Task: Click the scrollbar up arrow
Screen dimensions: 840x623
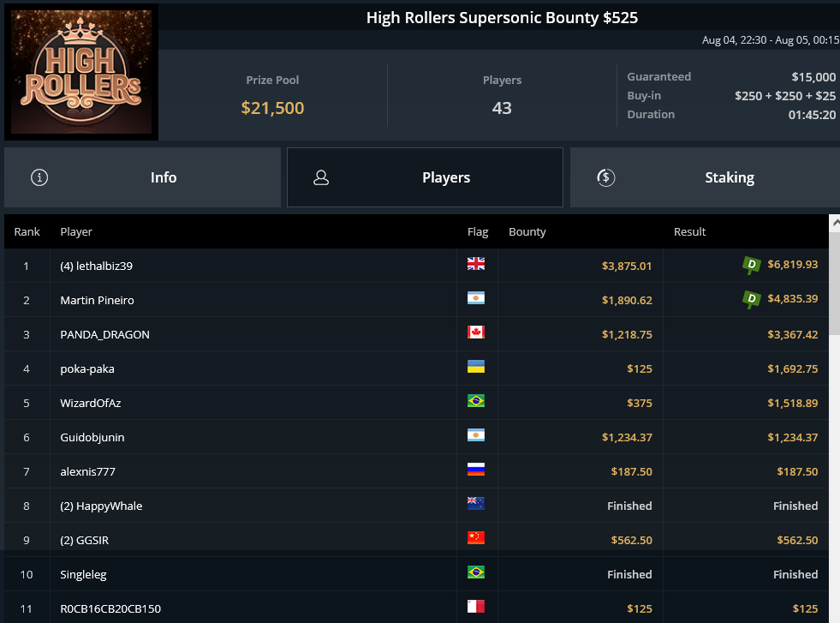Action: pyautogui.click(x=835, y=223)
